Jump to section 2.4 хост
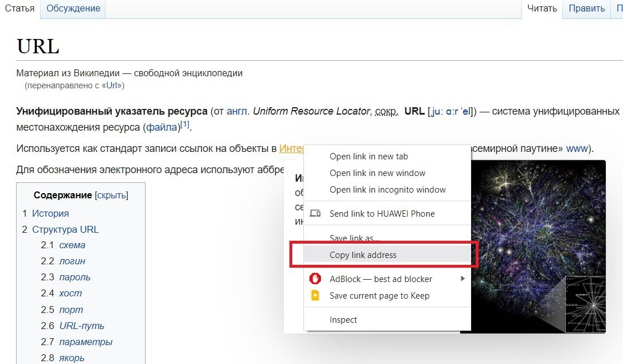The height and width of the screenshot is (364, 623). click(x=70, y=293)
